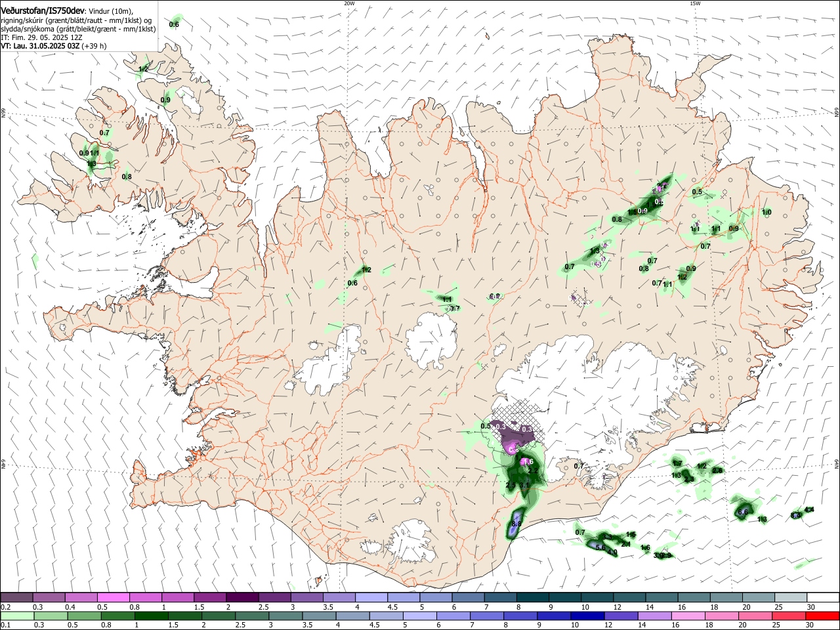Click the '6.6' precipitation value offshore southeast
This screenshot has width=840, height=630.
[x=744, y=512]
